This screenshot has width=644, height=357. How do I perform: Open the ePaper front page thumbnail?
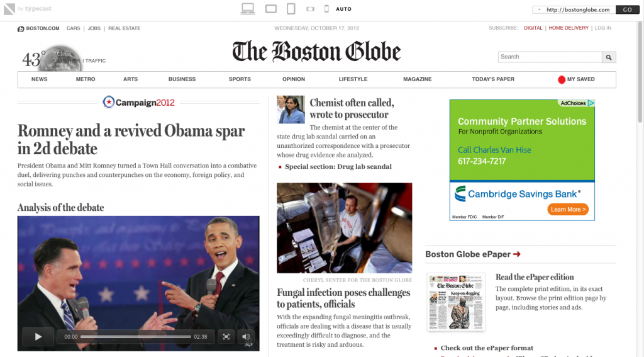coord(456,302)
